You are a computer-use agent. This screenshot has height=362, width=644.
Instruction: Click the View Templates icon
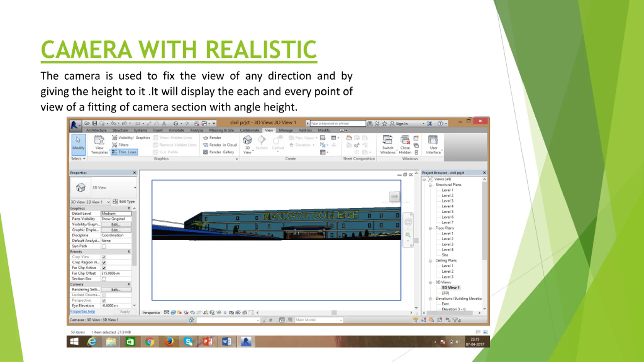click(x=99, y=140)
